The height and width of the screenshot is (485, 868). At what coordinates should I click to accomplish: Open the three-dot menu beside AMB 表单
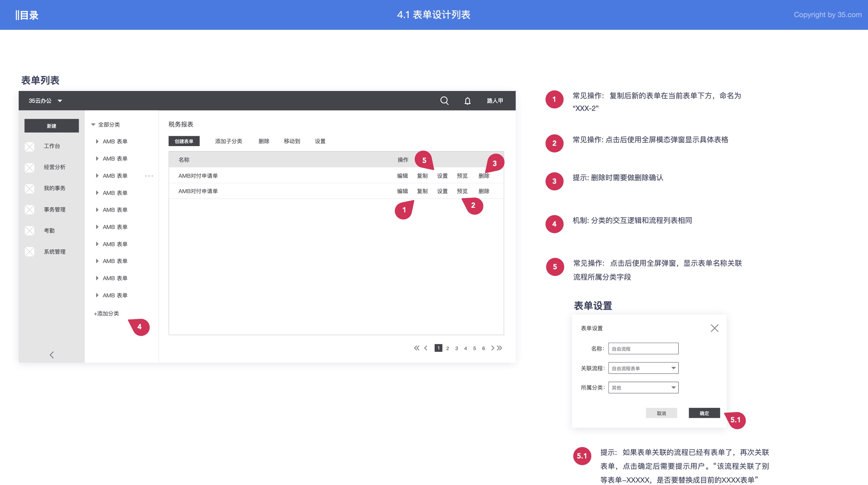click(149, 176)
